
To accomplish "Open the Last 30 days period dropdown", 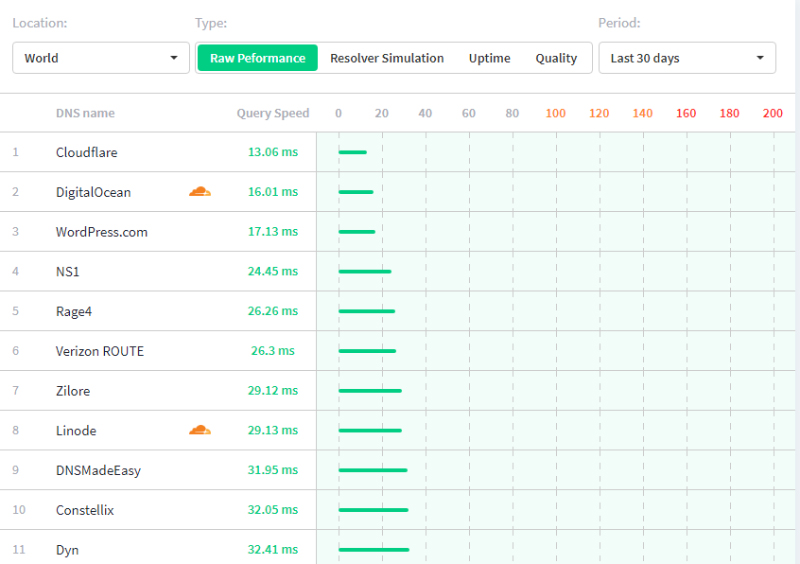I will click(x=687, y=58).
